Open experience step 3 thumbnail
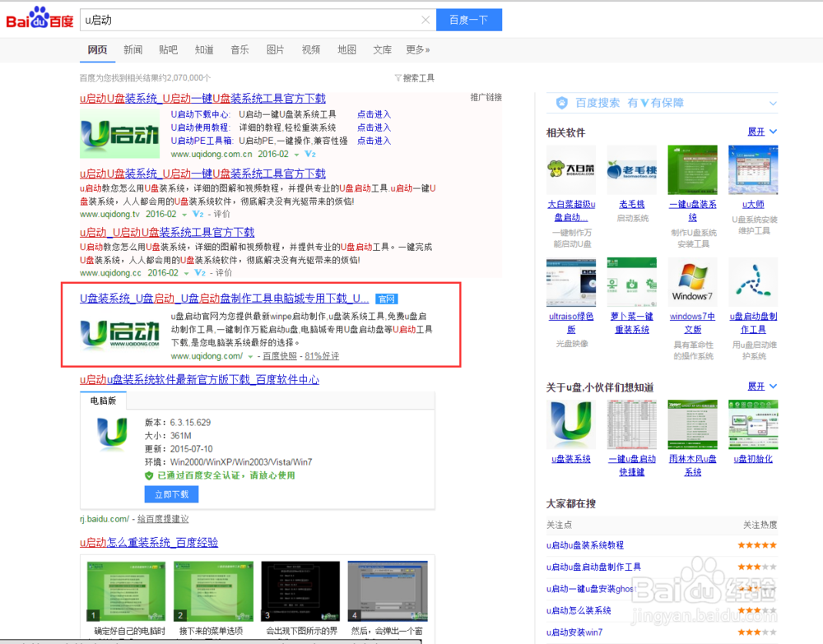Image resolution: width=823 pixels, height=644 pixels. (300, 591)
